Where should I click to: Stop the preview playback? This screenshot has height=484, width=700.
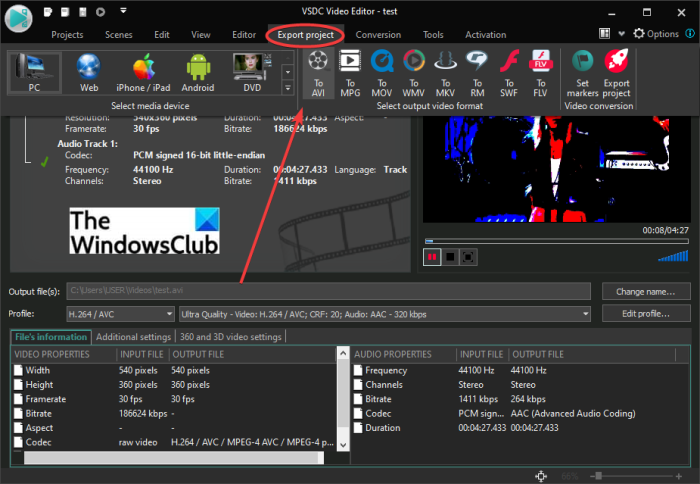[451, 257]
